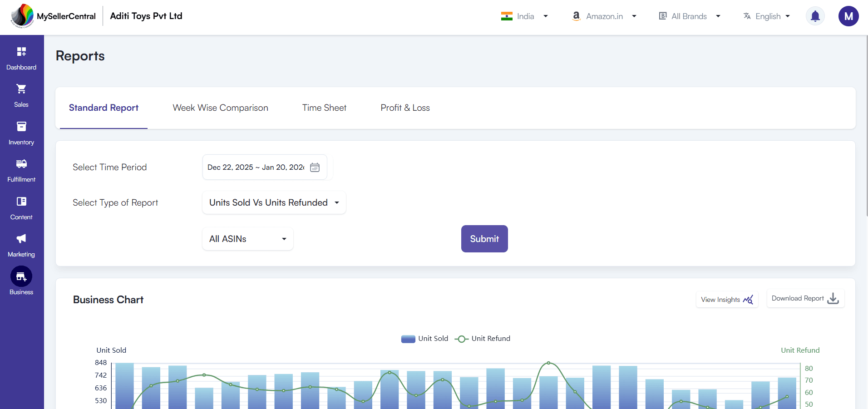Image resolution: width=868 pixels, height=409 pixels.
Task: Open notifications via the bell icon
Action: coord(815,16)
